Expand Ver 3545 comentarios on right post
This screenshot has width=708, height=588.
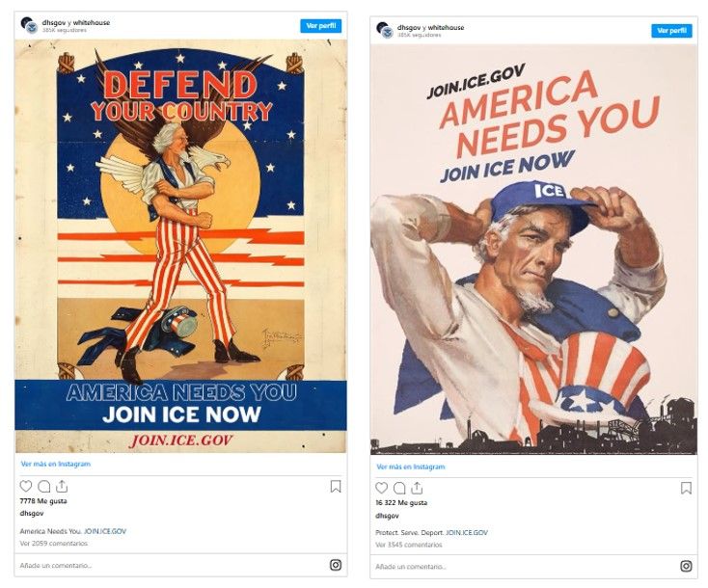coord(409,545)
